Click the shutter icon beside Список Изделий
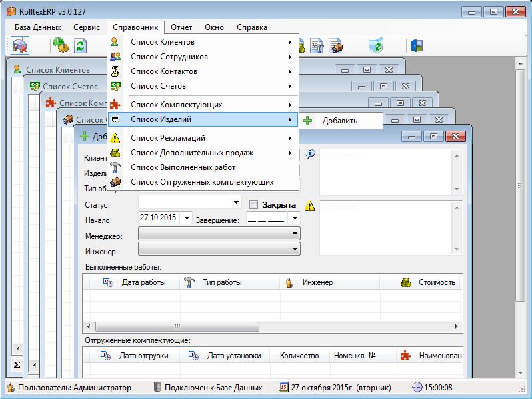Viewport: 532px width, 399px height. coord(115,119)
